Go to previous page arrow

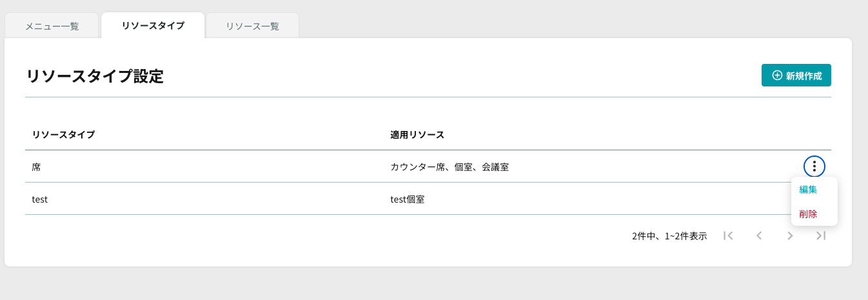[x=759, y=236]
